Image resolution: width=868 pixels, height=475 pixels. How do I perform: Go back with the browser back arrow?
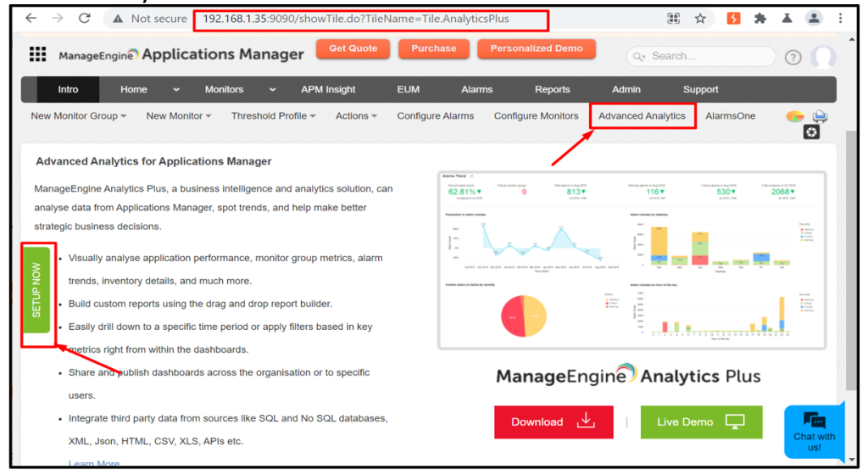click(31, 19)
